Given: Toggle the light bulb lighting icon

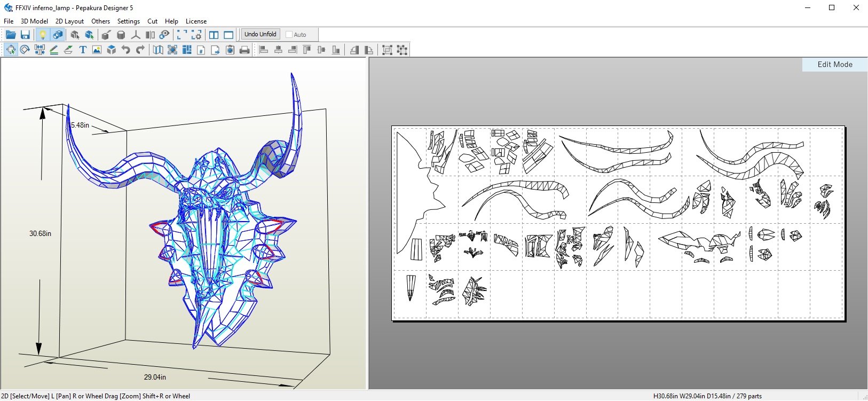Looking at the screenshot, I should click(x=43, y=35).
